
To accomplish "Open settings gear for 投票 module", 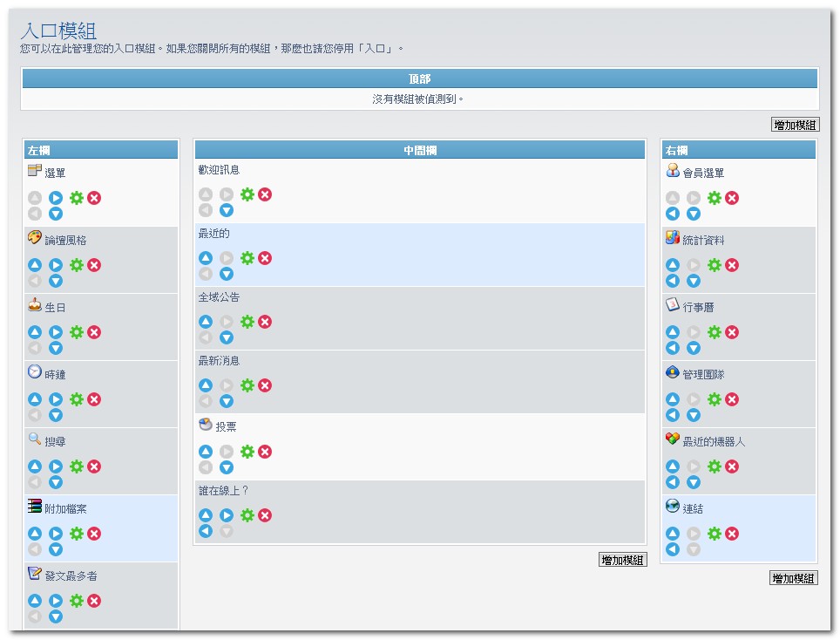I will [x=247, y=452].
